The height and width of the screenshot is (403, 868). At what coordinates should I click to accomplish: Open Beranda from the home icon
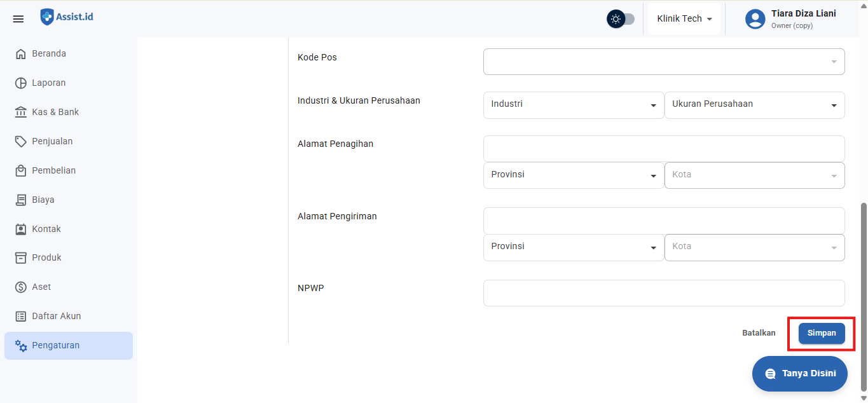21,54
